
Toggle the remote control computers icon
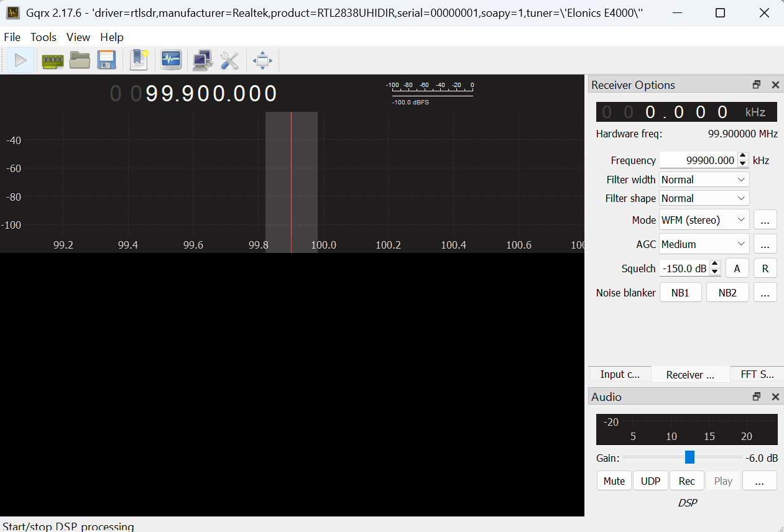(x=203, y=60)
